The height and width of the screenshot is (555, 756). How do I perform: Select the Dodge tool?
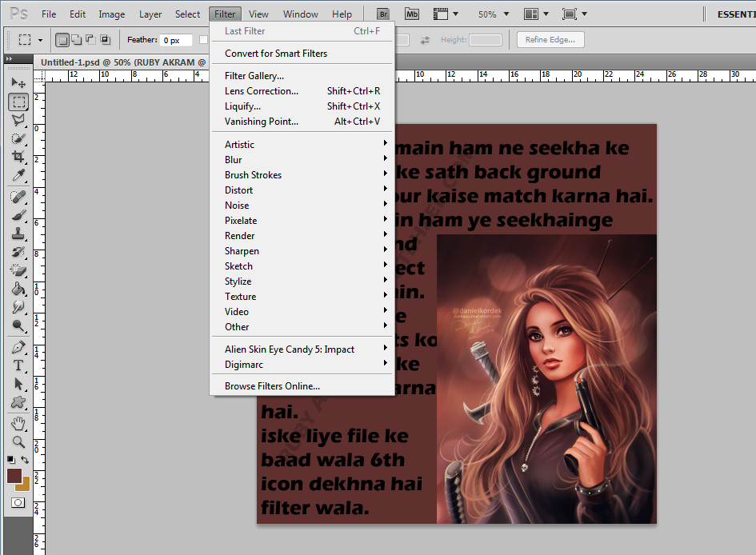tap(18, 326)
